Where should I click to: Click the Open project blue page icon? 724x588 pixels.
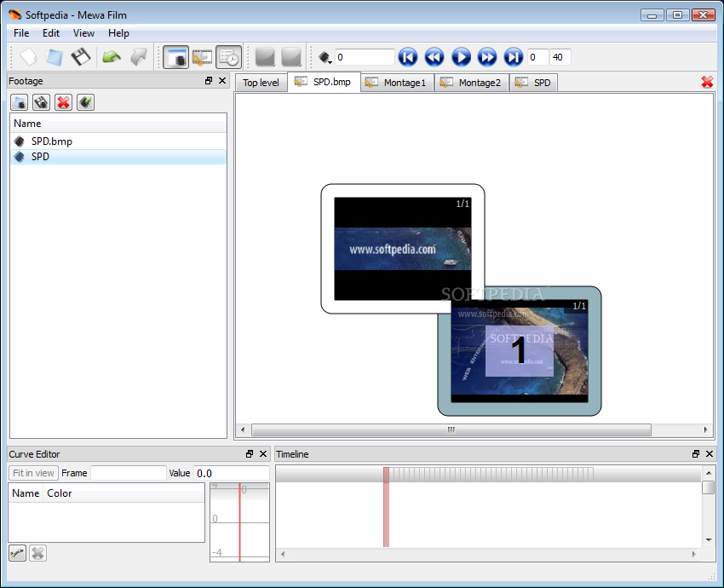coord(55,57)
